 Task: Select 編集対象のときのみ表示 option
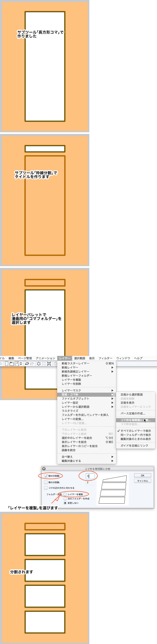point(136,439)
